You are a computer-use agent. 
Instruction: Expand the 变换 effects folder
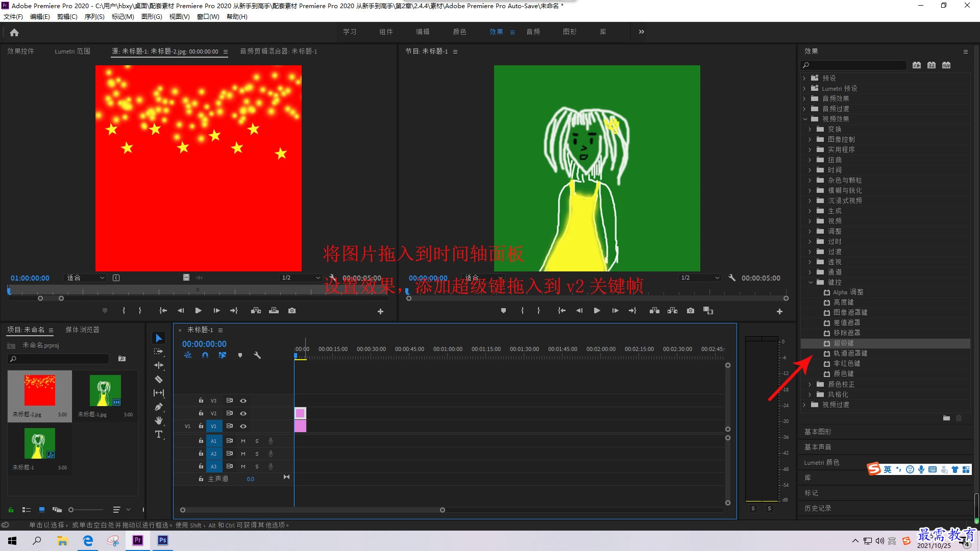coord(810,129)
